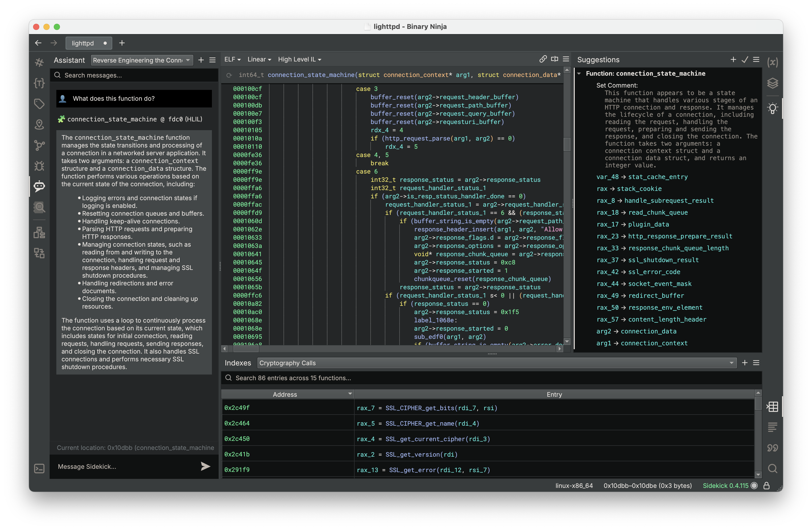Open the console terminal icon
This screenshot has width=812, height=530.
(x=39, y=469)
